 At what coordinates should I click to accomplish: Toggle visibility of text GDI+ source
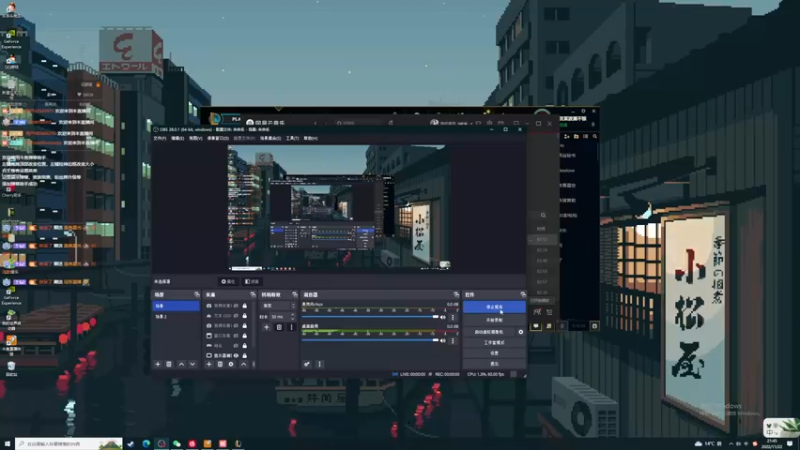pos(236,316)
